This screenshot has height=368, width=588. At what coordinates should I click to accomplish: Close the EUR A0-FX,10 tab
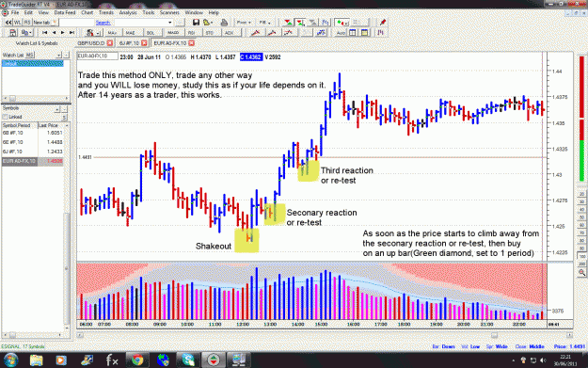pyautogui.click(x=191, y=43)
